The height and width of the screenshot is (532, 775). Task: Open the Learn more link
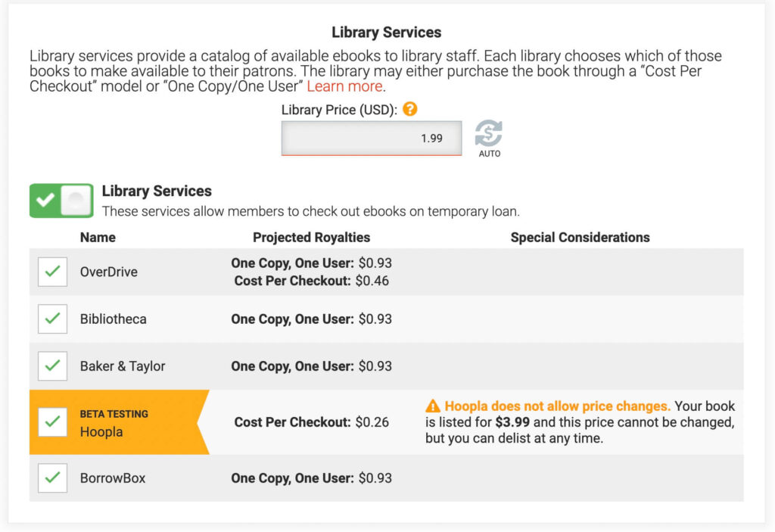tap(344, 86)
